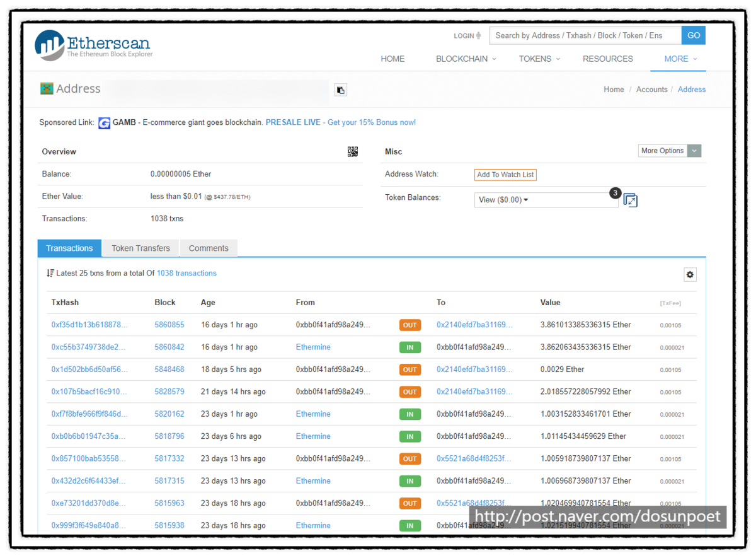Expand the BLOCKCHAIN navigation menu
756x558 pixels.
(x=466, y=59)
